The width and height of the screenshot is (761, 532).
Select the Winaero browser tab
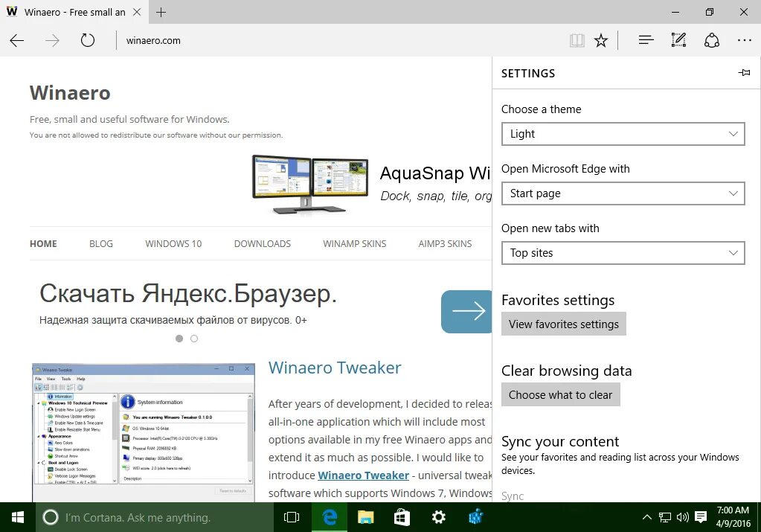[74, 12]
